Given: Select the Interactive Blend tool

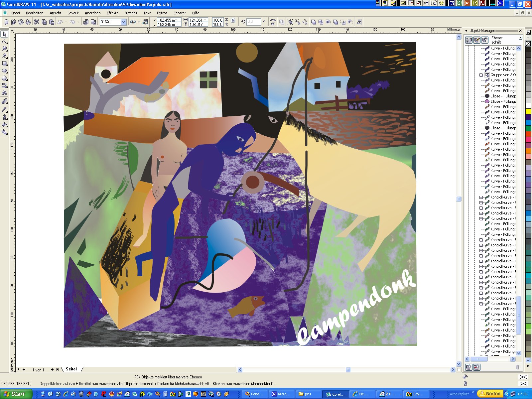Looking at the screenshot, I should tap(4, 101).
